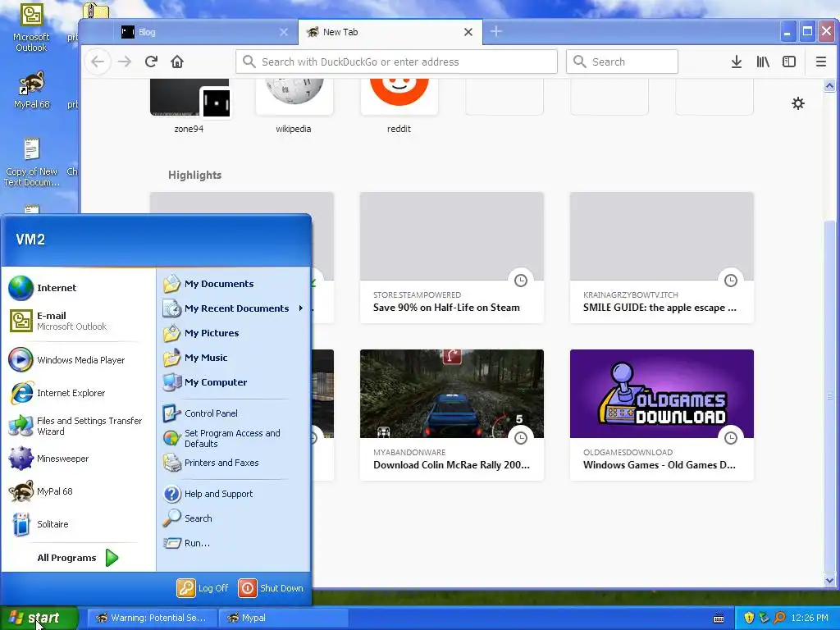The height and width of the screenshot is (630, 840).
Task: Open Colin McRae Rally highlight thumbnail
Action: coord(452,394)
